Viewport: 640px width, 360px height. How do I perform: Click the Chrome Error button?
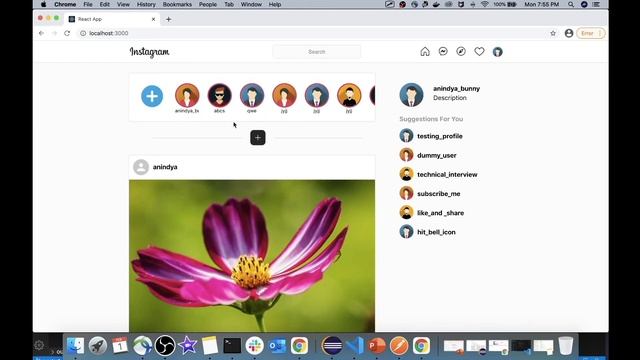click(591, 33)
